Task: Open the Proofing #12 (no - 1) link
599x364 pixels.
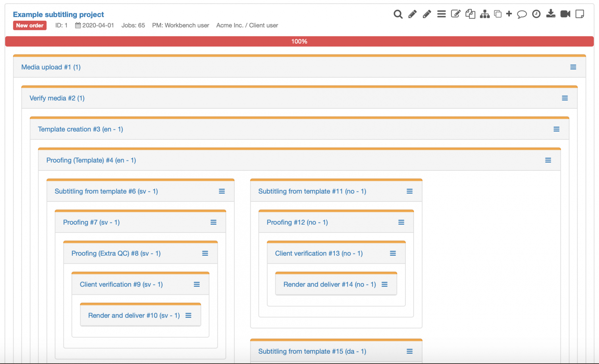Action: tap(297, 222)
